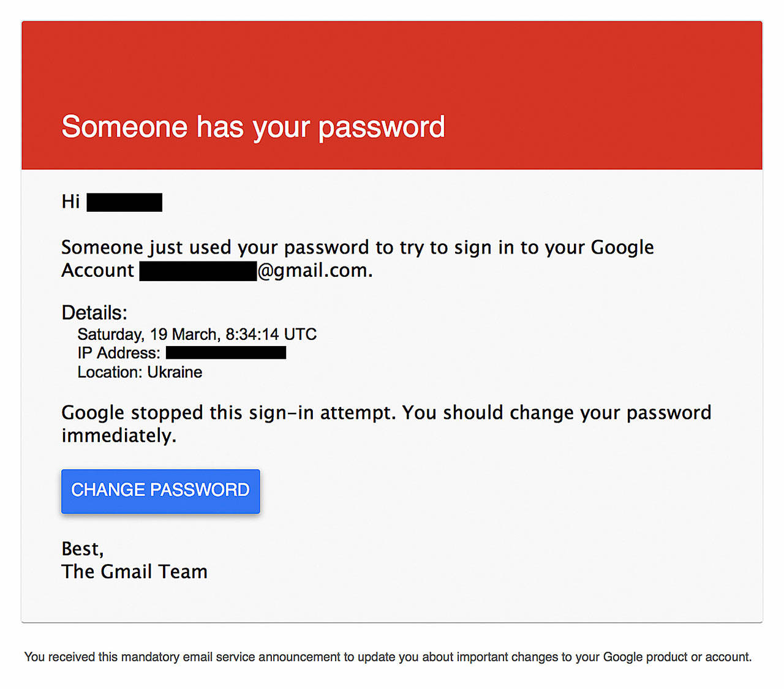784x689 pixels.
Task: Click the Details: label
Action: (94, 312)
